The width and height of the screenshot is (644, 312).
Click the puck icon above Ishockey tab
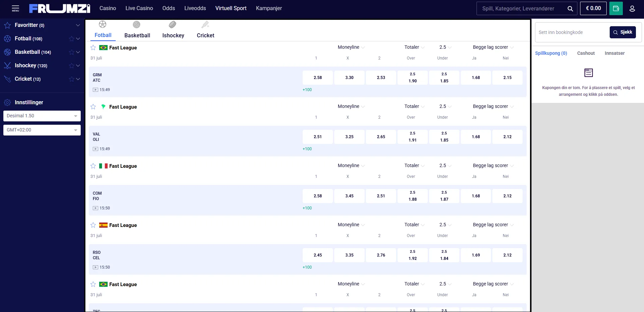pos(173,25)
